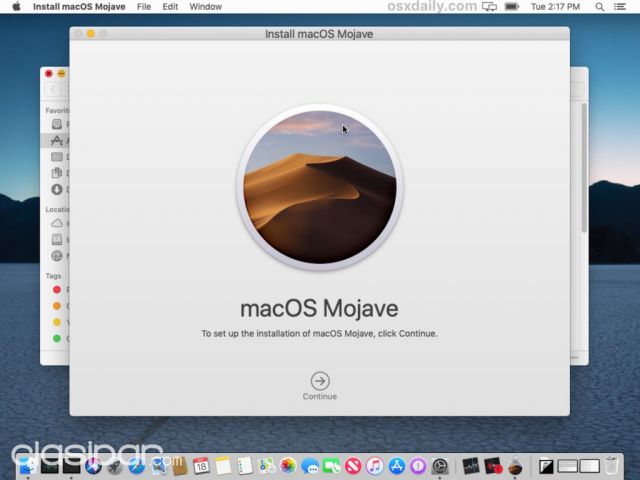
Task: Click the Continue text label
Action: [320, 397]
